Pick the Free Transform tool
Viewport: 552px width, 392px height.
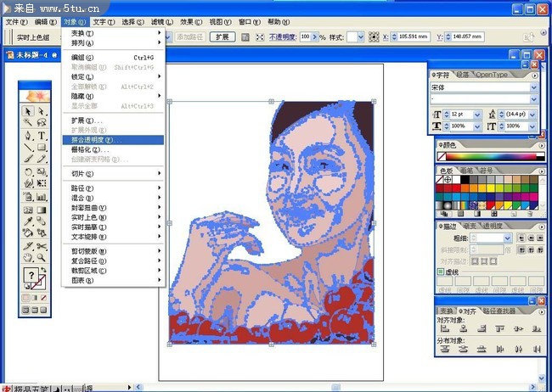click(42, 183)
